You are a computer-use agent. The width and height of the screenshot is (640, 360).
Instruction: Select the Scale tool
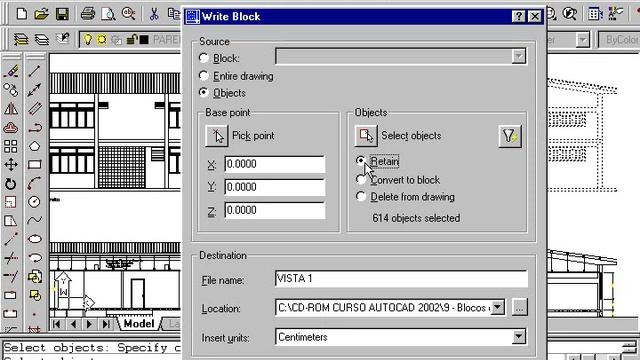click(x=11, y=202)
